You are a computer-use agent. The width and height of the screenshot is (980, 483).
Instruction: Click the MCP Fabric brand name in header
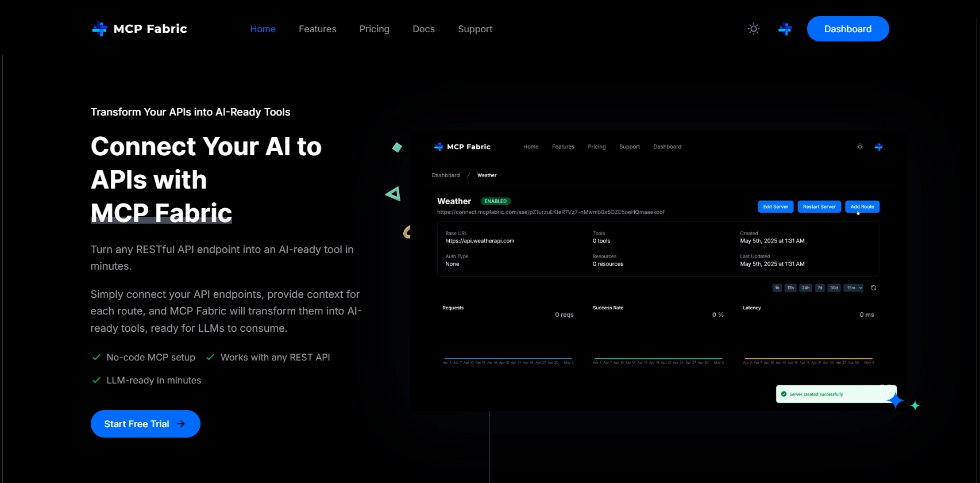[x=150, y=29]
